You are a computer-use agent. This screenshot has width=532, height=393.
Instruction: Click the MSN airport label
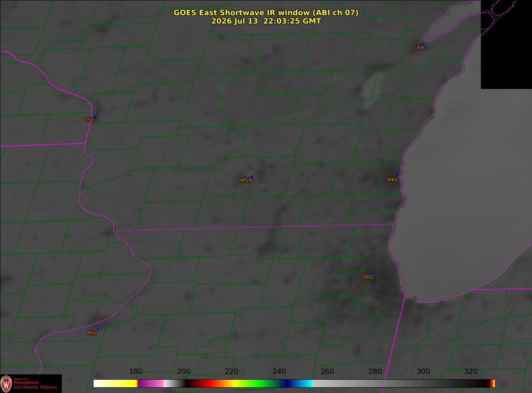[246, 180]
